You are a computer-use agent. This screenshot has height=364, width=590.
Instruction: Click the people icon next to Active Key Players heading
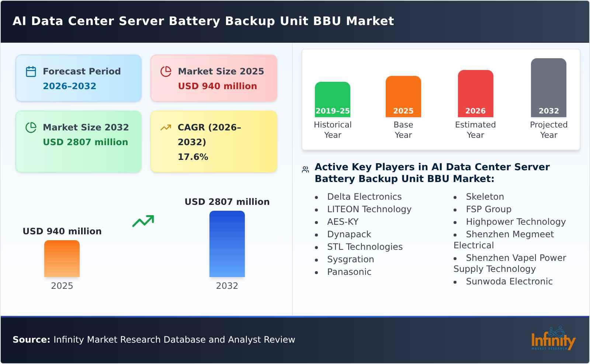tap(305, 169)
